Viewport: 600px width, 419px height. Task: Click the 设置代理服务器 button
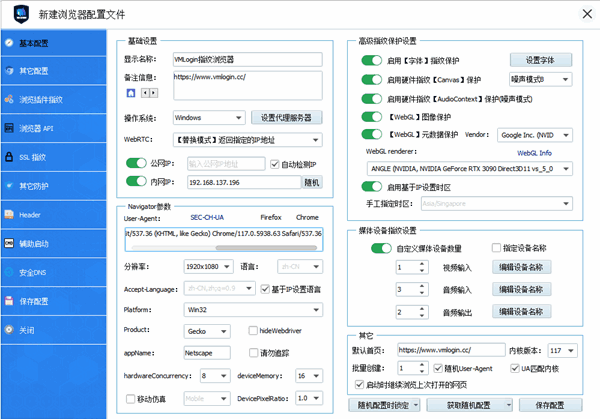(284, 117)
